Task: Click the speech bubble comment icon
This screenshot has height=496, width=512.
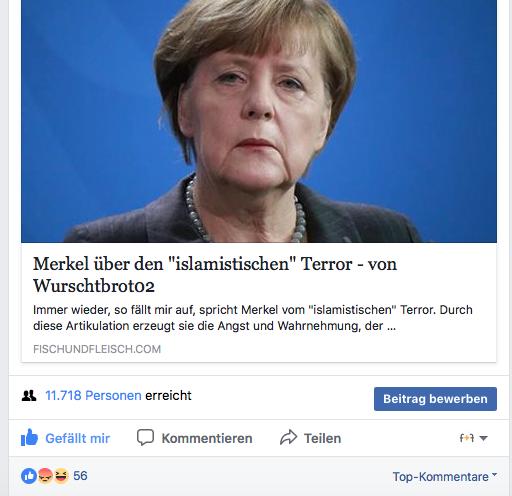Action: click(145, 437)
